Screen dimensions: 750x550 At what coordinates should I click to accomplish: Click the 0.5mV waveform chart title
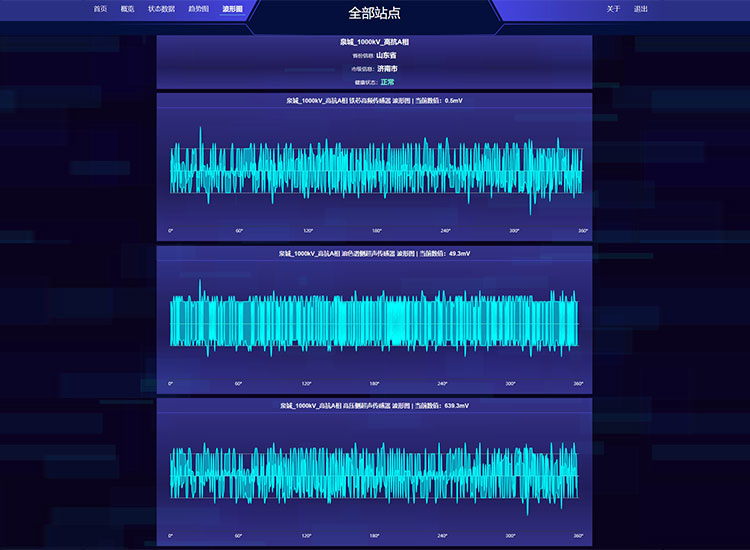374,101
